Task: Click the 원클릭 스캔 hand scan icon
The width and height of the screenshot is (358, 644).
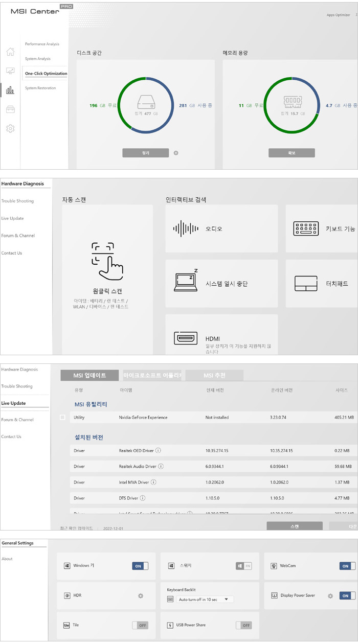Action: [x=107, y=262]
